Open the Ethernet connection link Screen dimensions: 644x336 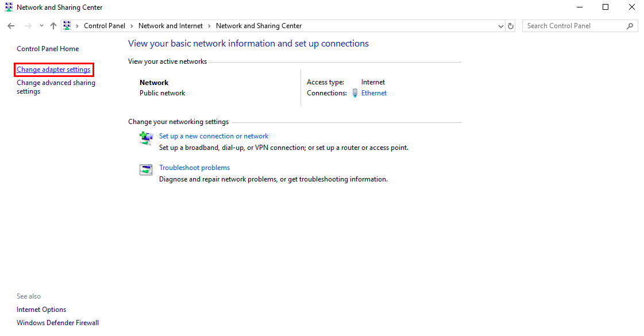(374, 93)
